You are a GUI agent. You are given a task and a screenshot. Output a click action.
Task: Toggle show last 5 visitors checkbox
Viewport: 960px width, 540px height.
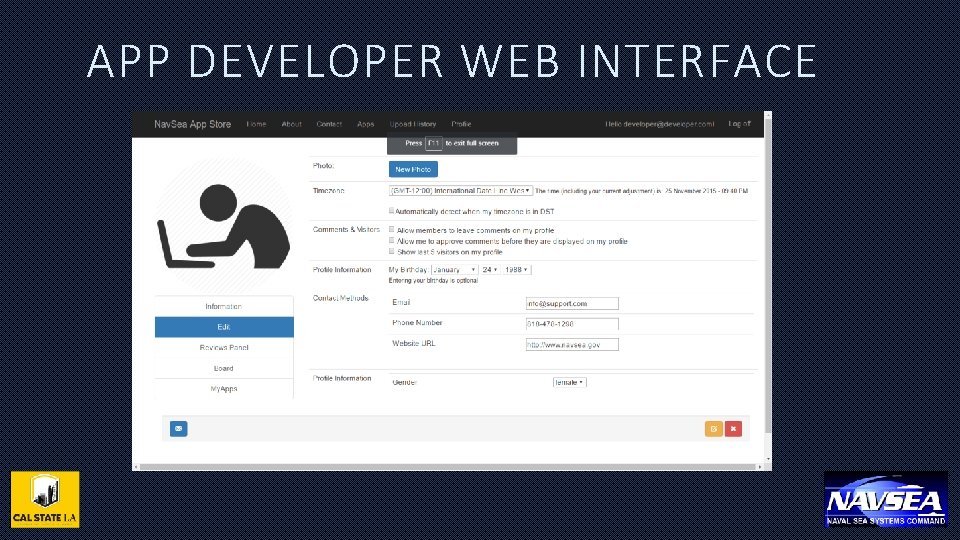coord(391,251)
